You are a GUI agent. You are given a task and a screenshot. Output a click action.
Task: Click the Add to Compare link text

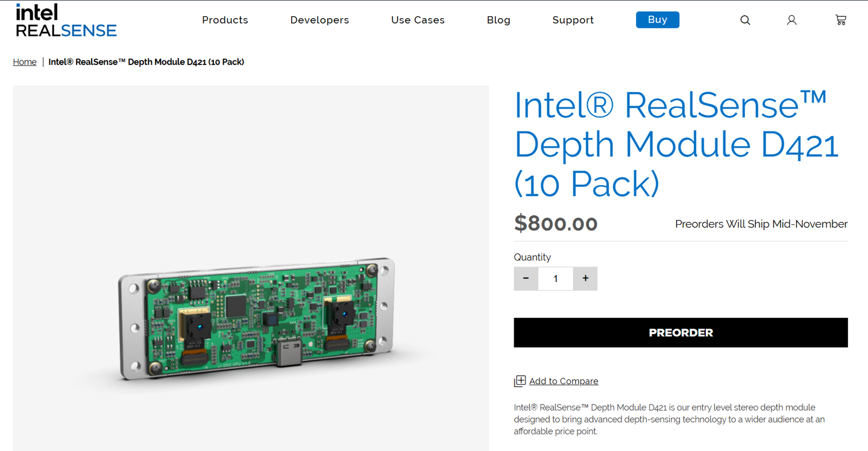564,381
